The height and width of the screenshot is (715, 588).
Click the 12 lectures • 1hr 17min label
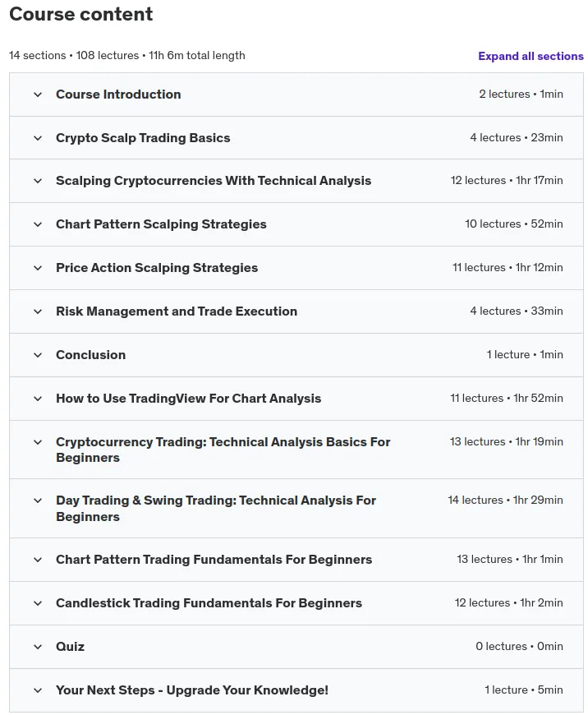click(x=507, y=181)
